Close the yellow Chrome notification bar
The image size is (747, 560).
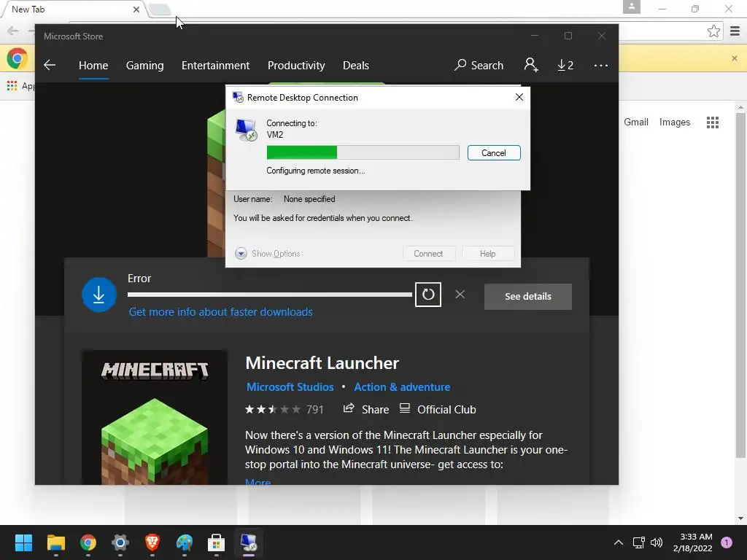(x=734, y=58)
